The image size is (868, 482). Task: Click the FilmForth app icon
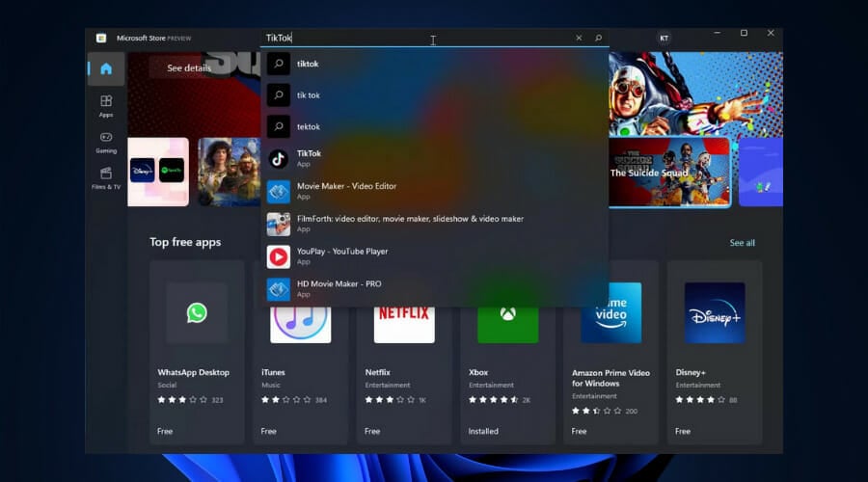(278, 224)
